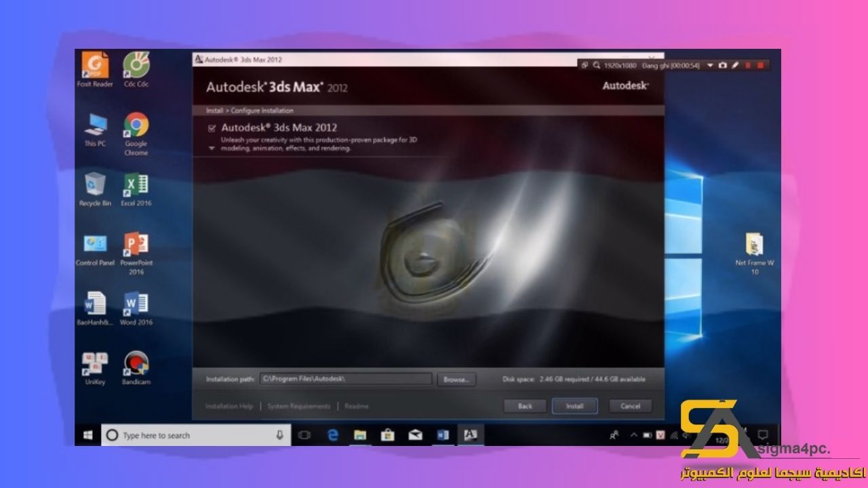Open the Foxit Reader desktop shortcut
The height and width of the screenshot is (488, 868).
pos(95,70)
